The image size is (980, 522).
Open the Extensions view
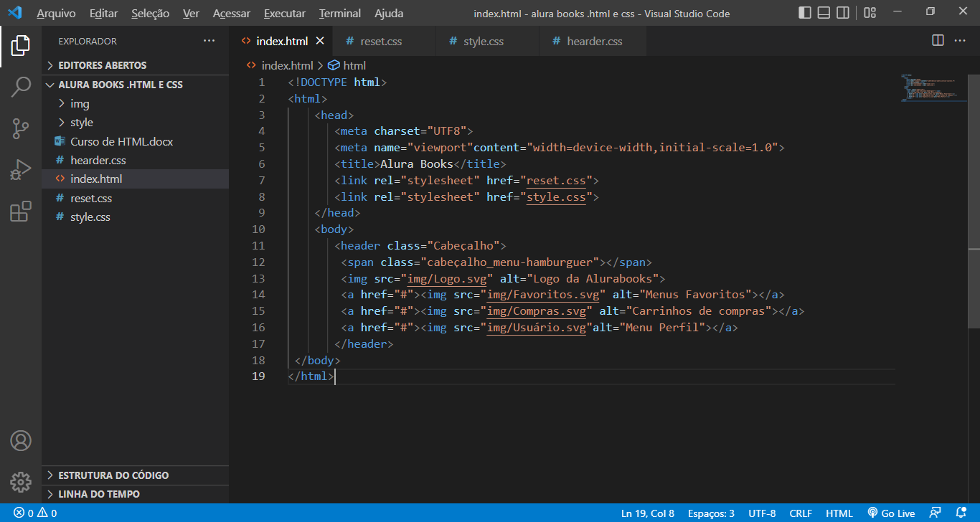21,212
